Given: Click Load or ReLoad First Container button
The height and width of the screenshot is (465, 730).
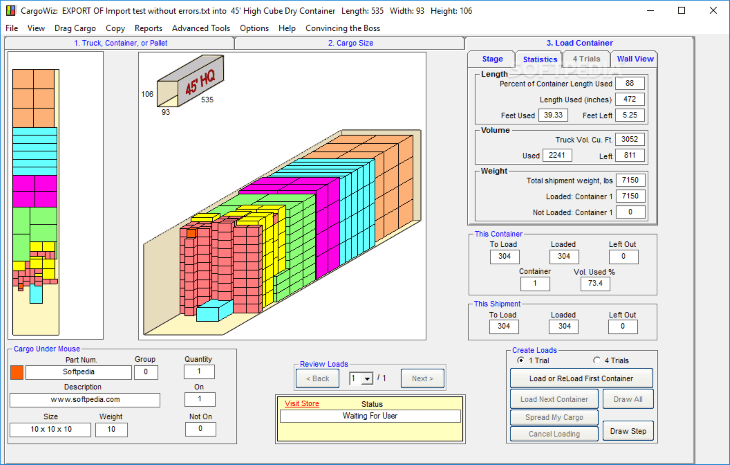Looking at the screenshot, I should 581,378.
